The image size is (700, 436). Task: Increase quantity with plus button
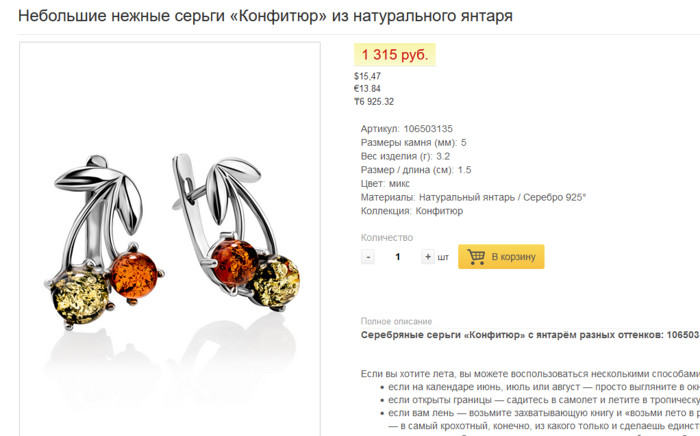point(428,257)
